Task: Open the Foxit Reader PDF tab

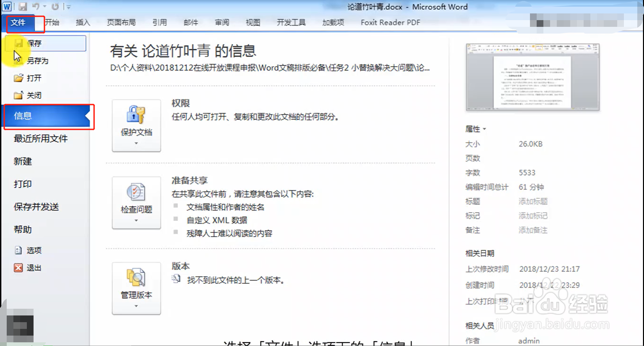Action: click(390, 22)
